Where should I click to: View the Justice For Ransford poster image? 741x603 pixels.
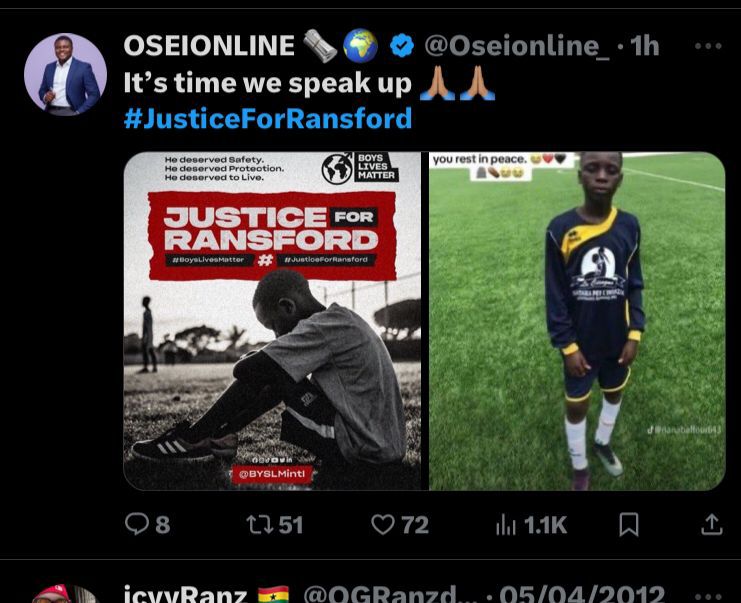point(272,321)
